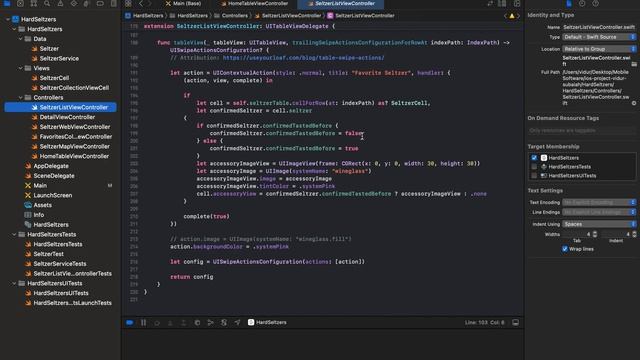Toggle the debug area panel visibility
Screen dimensions: 640x360
[x=516, y=322]
